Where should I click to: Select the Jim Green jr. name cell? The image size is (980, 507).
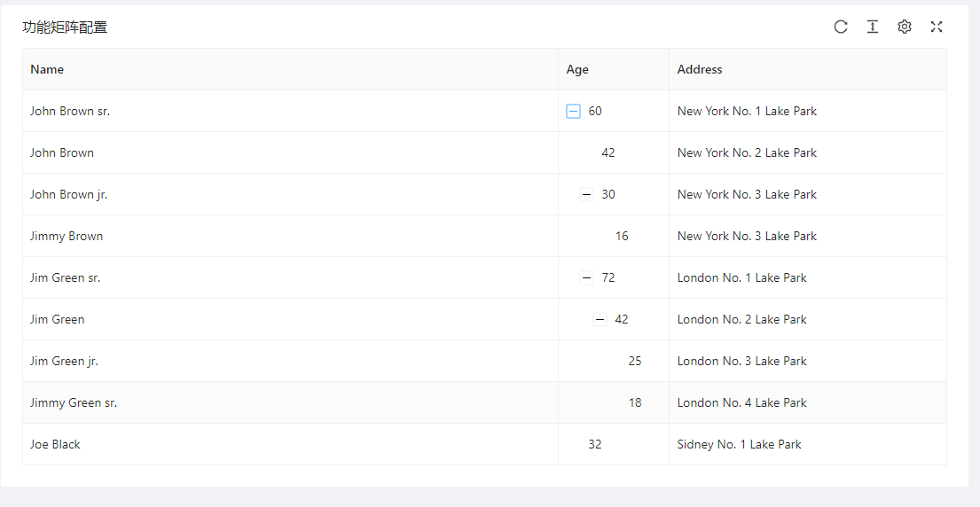[291, 361]
